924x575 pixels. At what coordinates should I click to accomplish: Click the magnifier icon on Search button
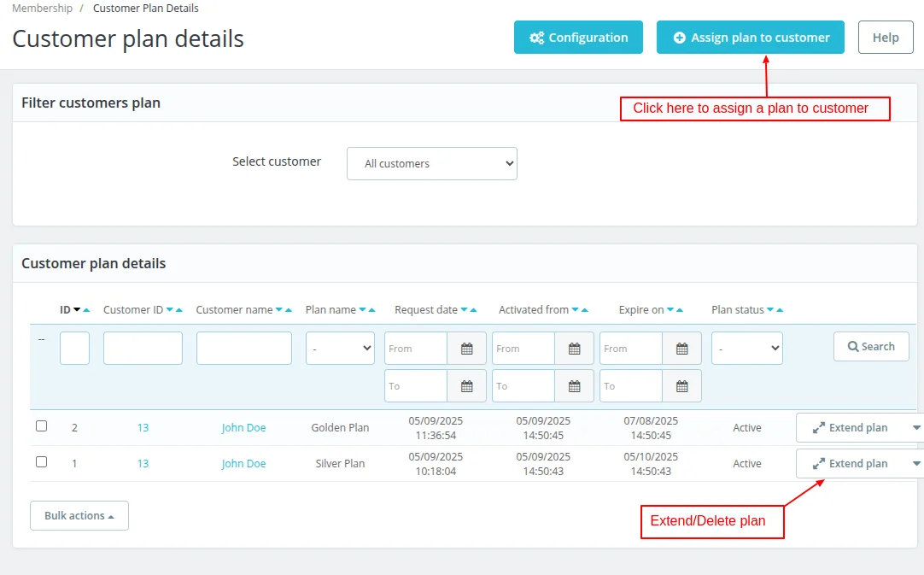pos(852,346)
